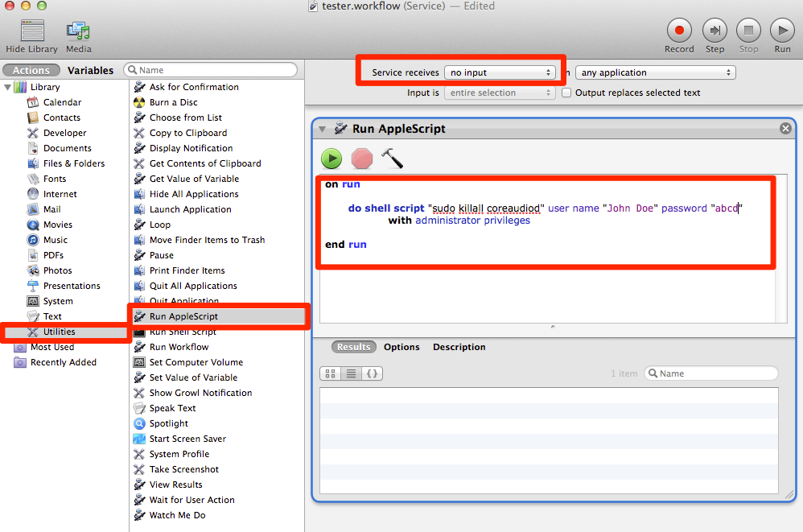Select the Contacts library category
This screenshot has width=803, height=532.
(x=61, y=118)
